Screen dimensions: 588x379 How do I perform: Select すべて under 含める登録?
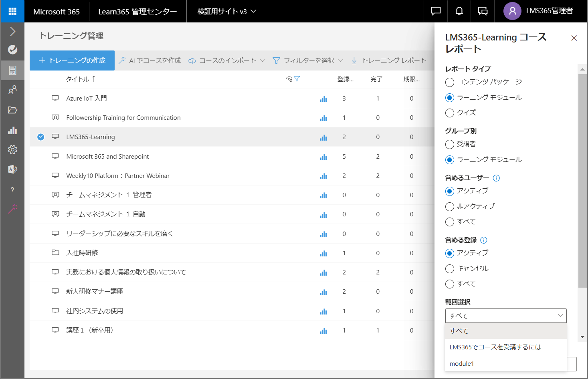[450, 284]
